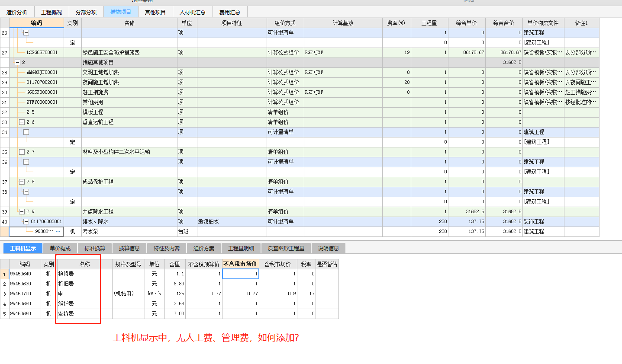
Task: Select the 赶工措施费 name cell
Action: [x=129, y=92]
